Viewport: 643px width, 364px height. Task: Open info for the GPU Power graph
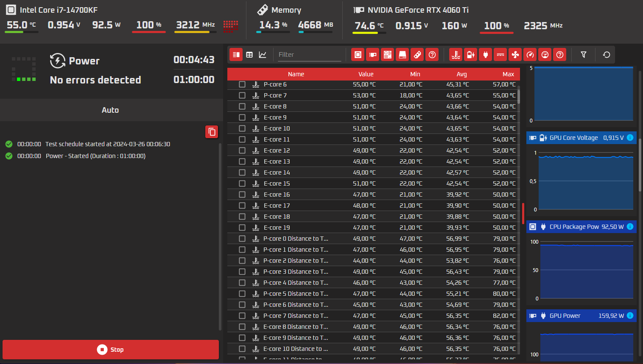point(630,316)
